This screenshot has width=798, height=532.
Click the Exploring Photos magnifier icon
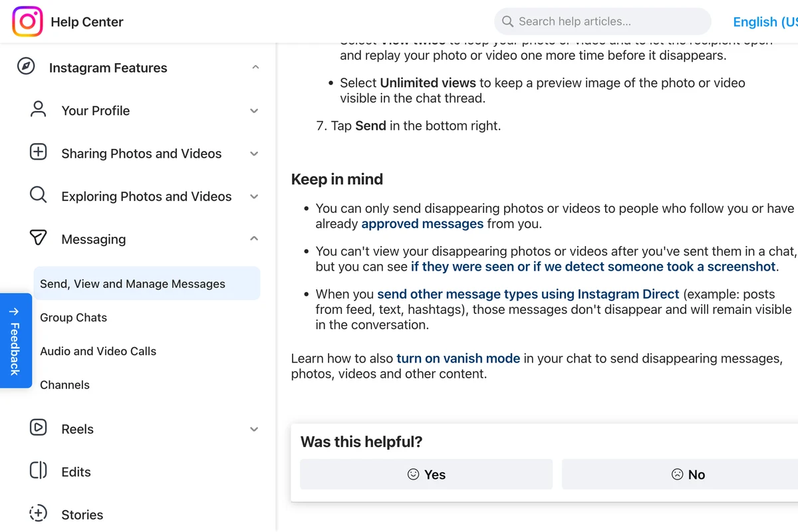coord(39,196)
